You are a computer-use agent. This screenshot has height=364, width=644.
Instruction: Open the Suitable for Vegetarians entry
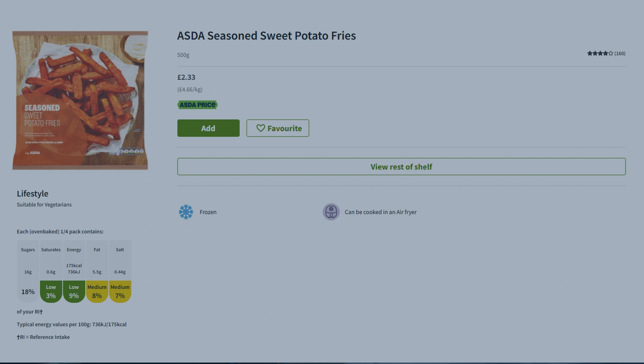point(44,204)
